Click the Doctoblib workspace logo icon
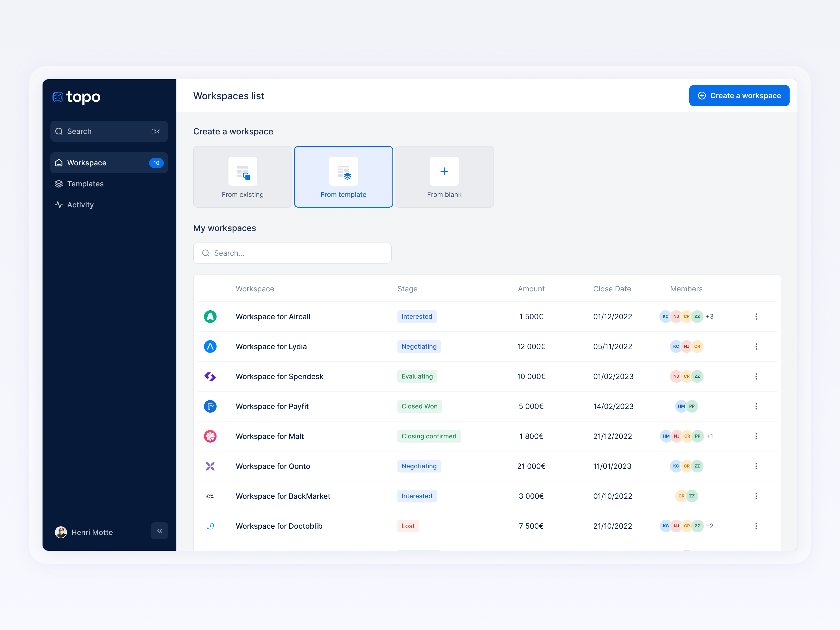840x630 pixels. pyautogui.click(x=210, y=526)
